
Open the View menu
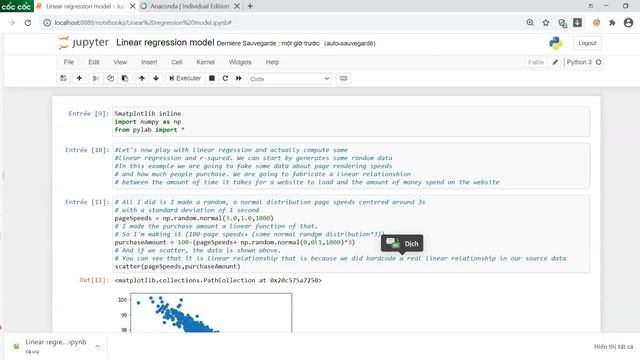coord(120,62)
